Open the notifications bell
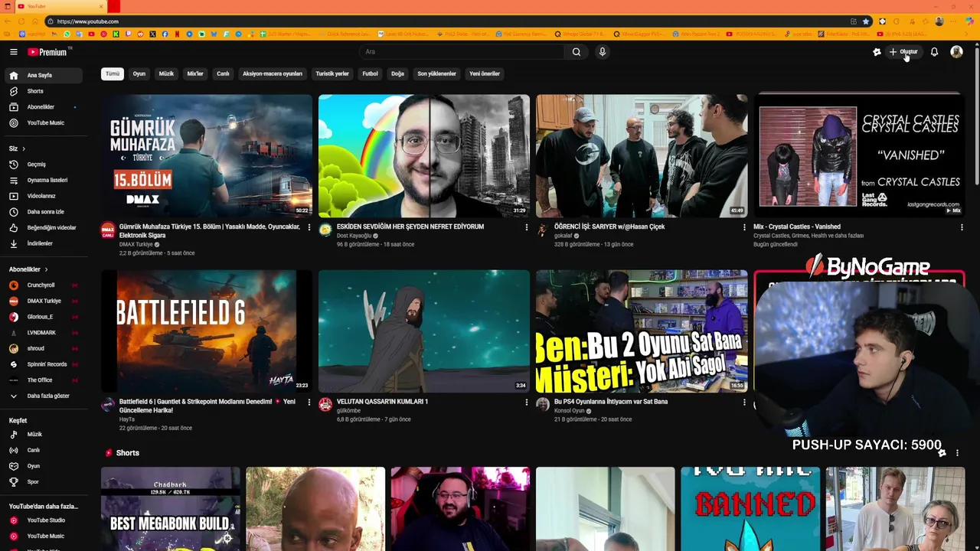Image resolution: width=980 pixels, height=551 pixels. click(934, 52)
